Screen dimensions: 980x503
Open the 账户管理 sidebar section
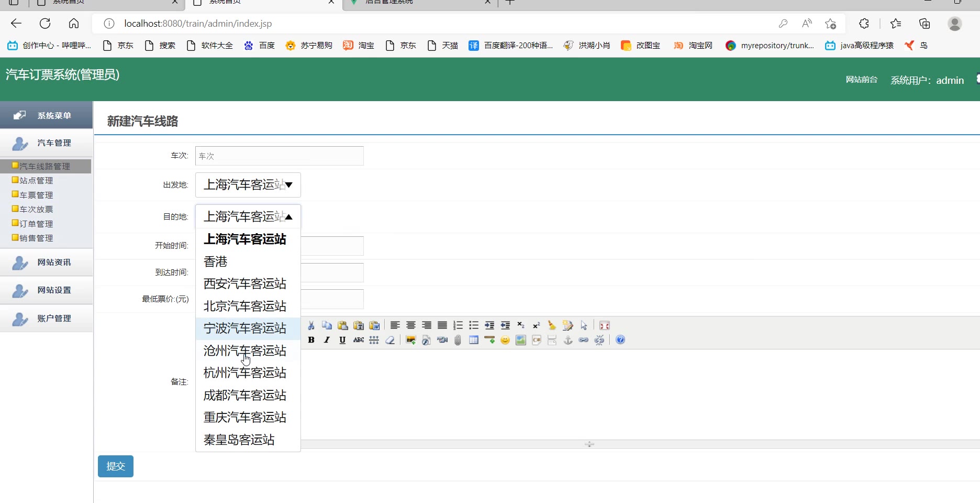(53, 319)
